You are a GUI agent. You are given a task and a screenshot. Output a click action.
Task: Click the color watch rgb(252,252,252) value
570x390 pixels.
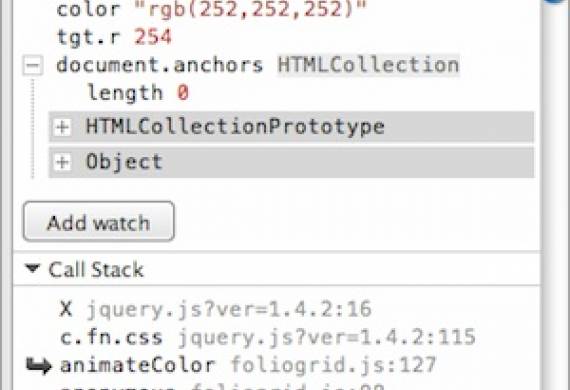pos(250,8)
